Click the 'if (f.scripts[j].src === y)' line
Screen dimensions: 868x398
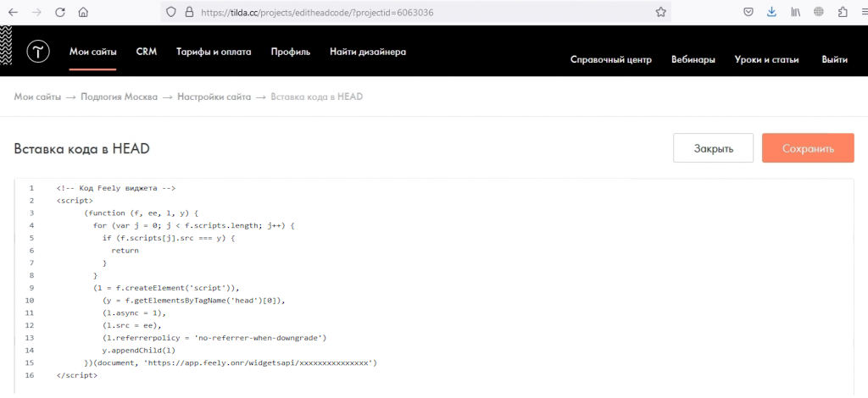[x=170, y=238]
